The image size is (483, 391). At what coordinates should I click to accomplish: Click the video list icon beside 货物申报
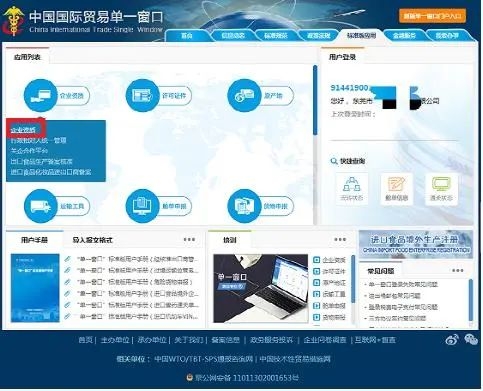click(x=317, y=317)
